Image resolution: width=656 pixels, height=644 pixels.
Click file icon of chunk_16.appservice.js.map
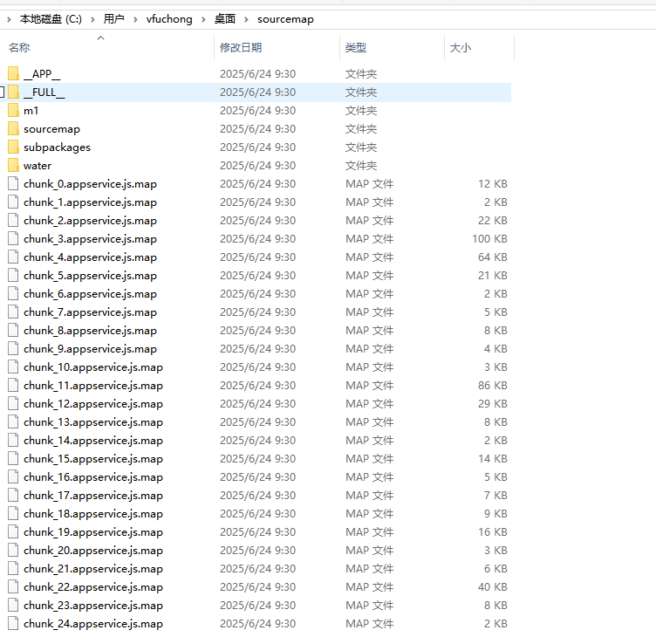[13, 477]
